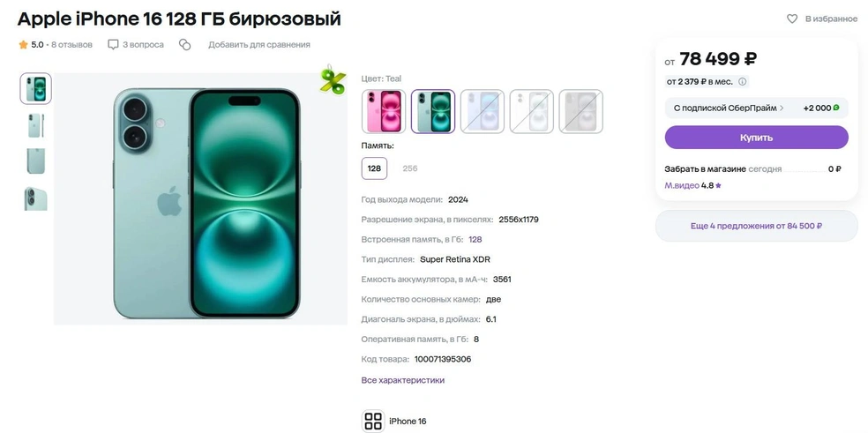The width and height of the screenshot is (868, 433).
Task: Click the green percent discount badge
Action: click(x=333, y=78)
